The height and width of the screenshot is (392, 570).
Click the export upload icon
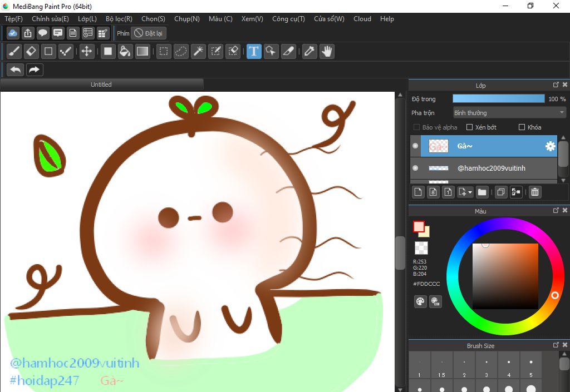click(28, 33)
